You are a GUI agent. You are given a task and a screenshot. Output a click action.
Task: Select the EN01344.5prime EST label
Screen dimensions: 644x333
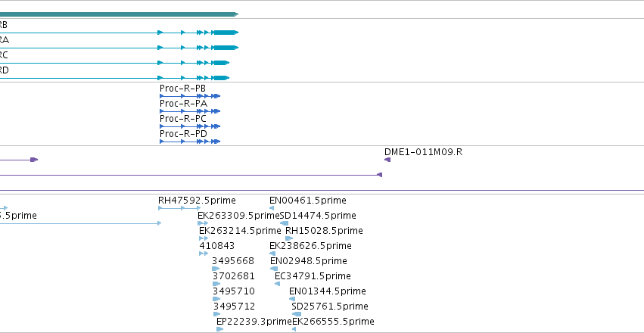328,291
